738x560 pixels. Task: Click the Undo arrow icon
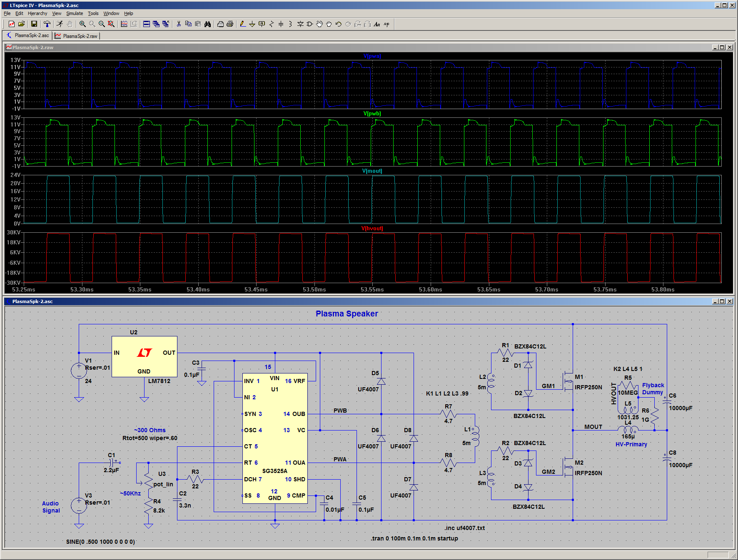[x=339, y=24]
